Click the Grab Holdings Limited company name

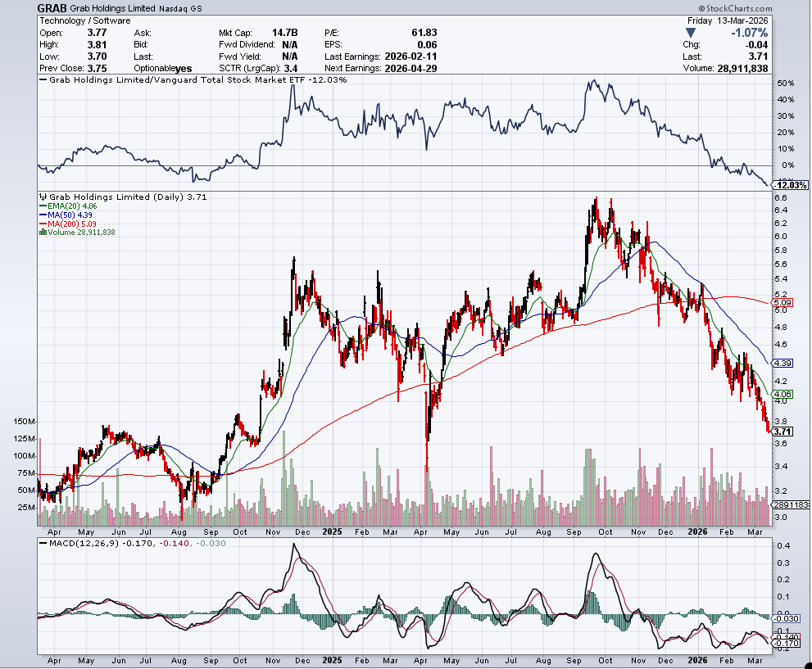click(112, 8)
